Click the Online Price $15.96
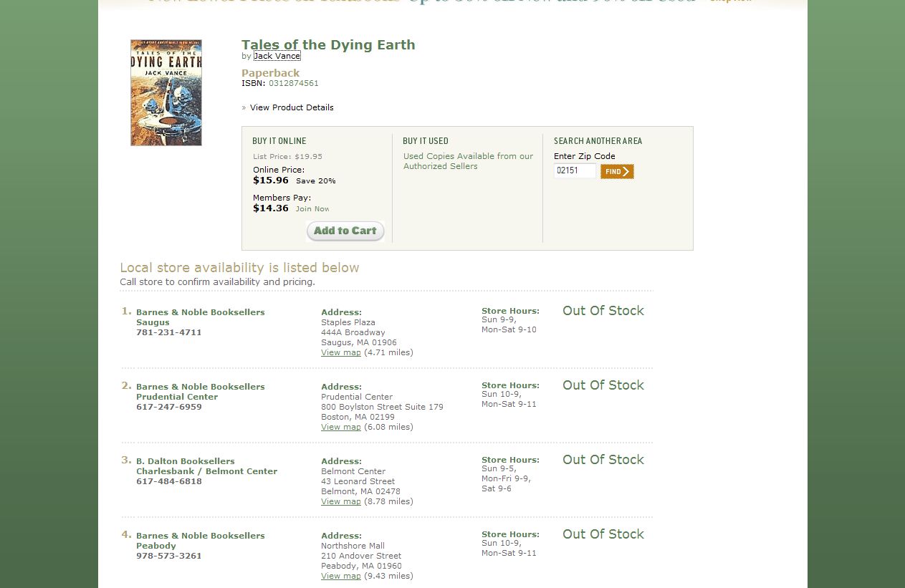The image size is (905, 588). tap(271, 180)
